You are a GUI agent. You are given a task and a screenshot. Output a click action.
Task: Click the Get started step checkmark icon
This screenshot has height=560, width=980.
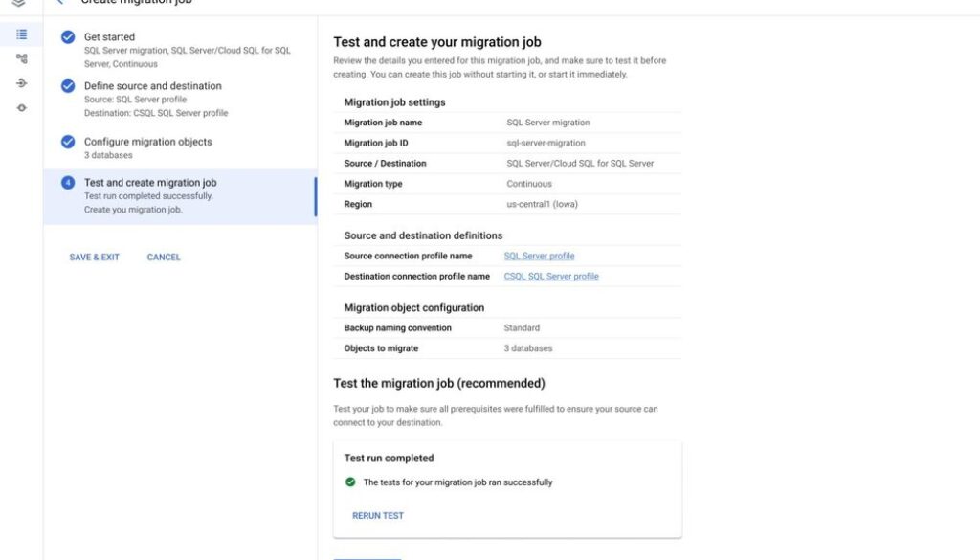68,37
